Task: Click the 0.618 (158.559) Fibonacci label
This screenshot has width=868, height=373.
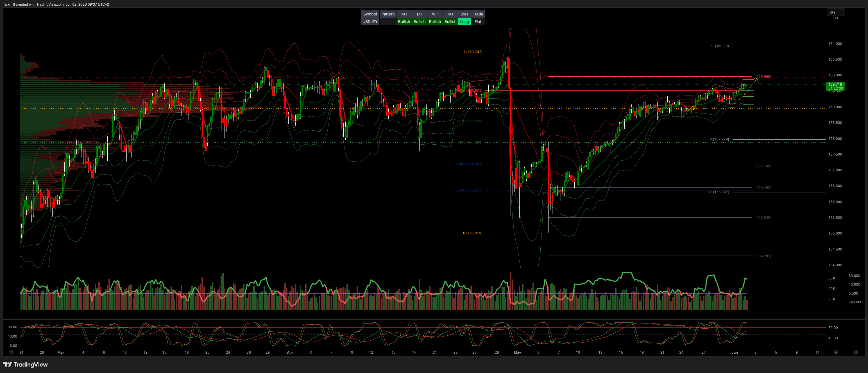Action: tap(469, 121)
